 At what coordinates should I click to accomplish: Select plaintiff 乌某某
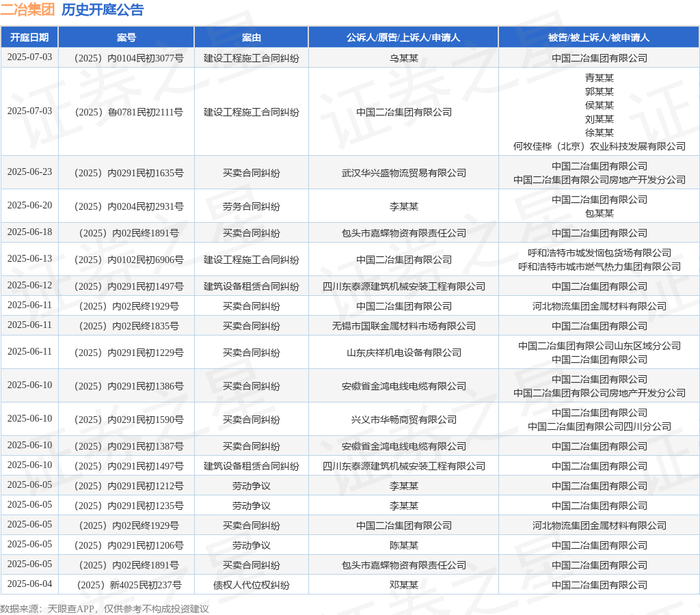pyautogui.click(x=403, y=58)
